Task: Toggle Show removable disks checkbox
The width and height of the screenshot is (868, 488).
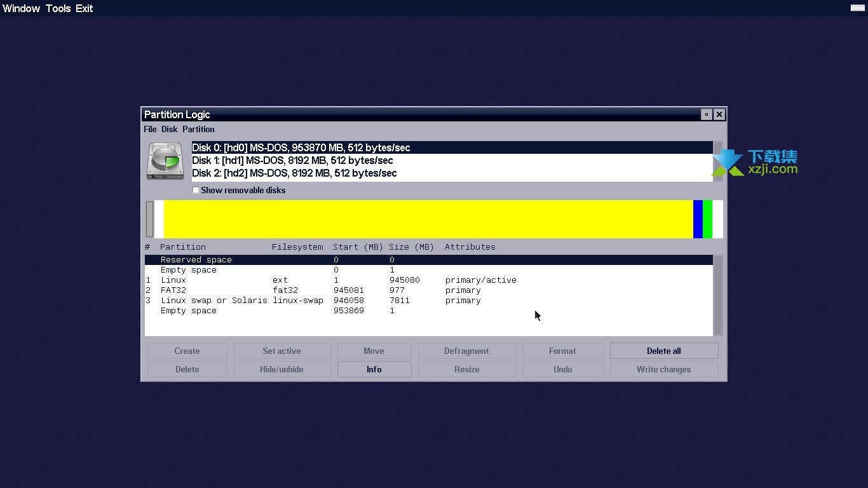Action: click(196, 190)
